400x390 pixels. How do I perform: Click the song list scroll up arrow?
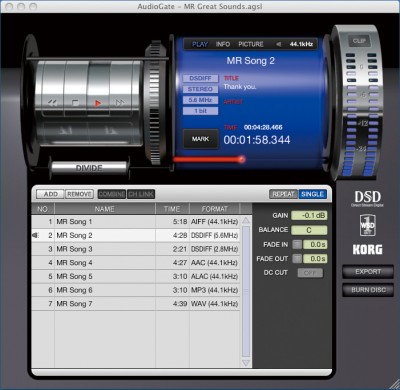coord(246,220)
